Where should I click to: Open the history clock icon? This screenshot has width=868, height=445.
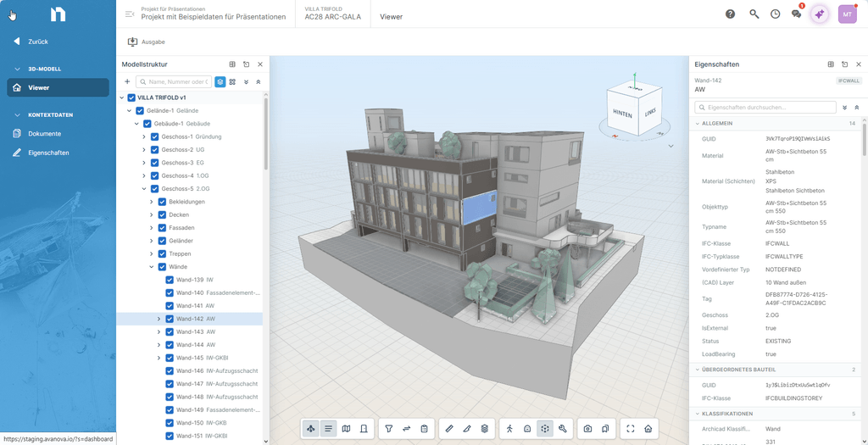775,14
